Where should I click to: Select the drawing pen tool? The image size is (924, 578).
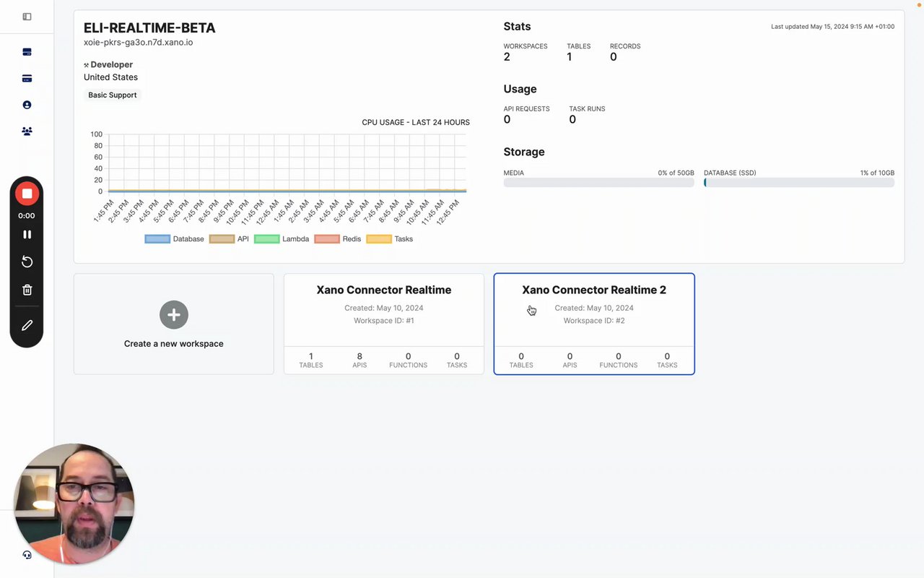tap(27, 325)
